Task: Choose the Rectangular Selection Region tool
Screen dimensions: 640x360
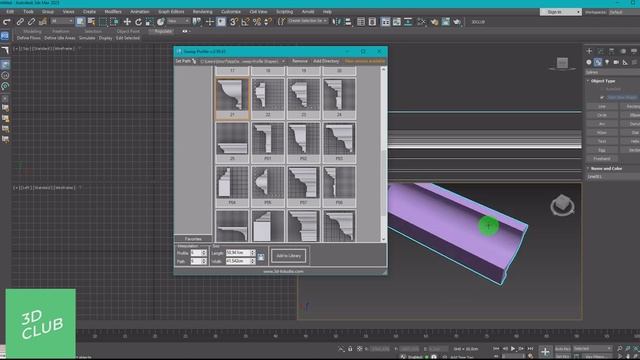Action: coord(103,22)
